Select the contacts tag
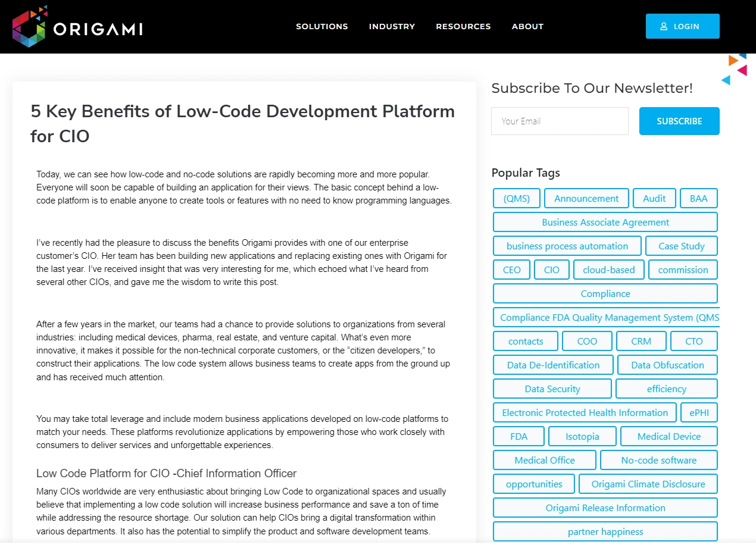 pos(526,341)
